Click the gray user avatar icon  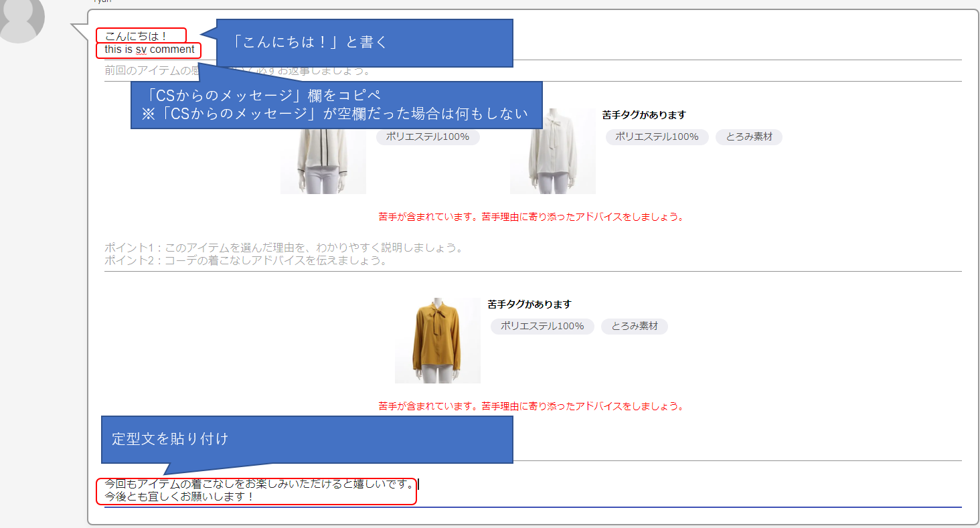pos(21,20)
